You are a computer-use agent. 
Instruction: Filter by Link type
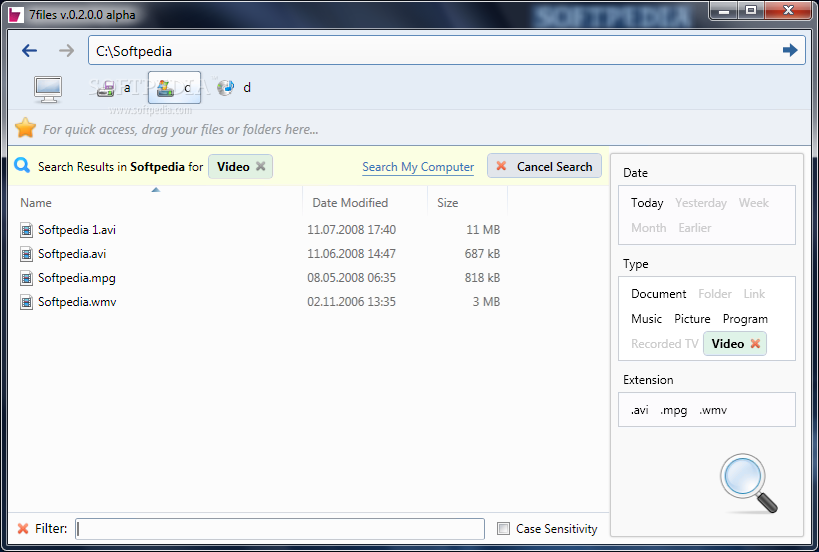(754, 293)
